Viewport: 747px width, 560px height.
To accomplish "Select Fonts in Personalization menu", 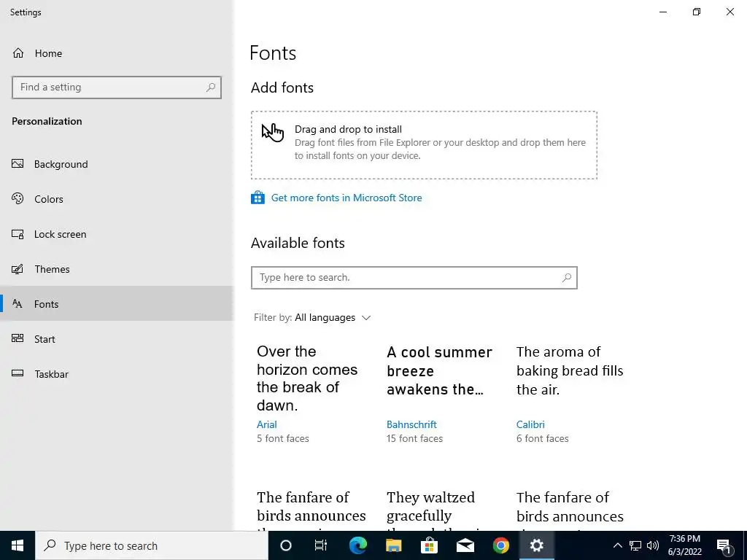I will [x=46, y=304].
